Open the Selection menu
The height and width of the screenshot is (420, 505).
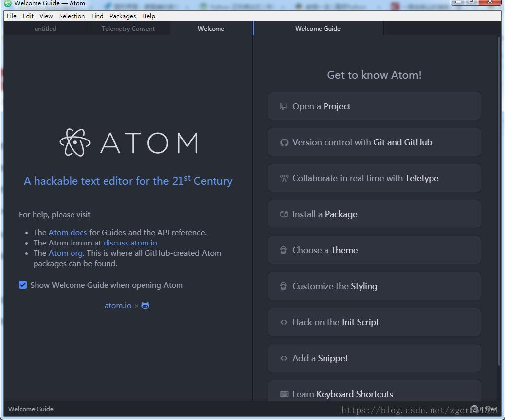pyautogui.click(x=72, y=16)
